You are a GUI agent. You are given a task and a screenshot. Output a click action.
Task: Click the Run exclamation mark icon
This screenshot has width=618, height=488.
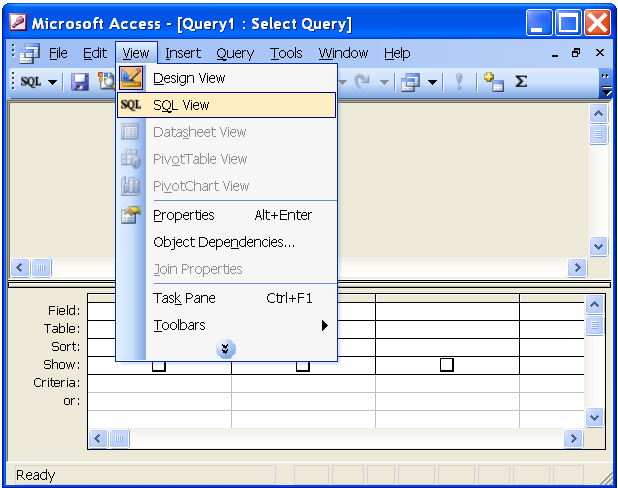coord(459,82)
